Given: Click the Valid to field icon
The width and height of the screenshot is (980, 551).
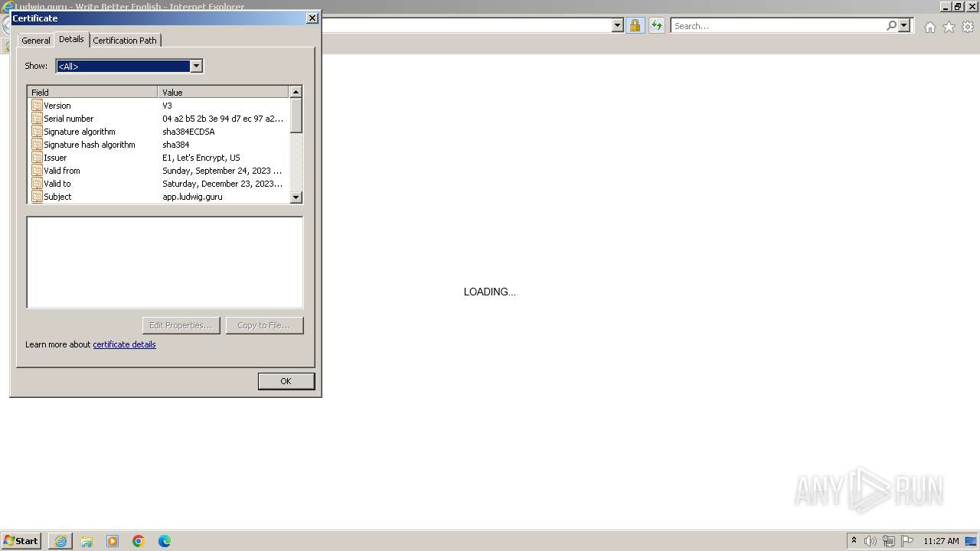Looking at the screenshot, I should (37, 184).
